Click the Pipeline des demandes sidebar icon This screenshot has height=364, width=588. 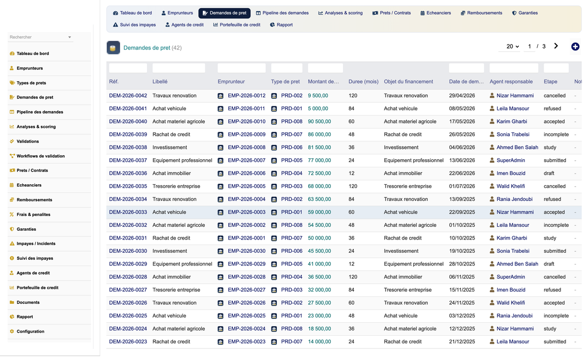pos(12,112)
